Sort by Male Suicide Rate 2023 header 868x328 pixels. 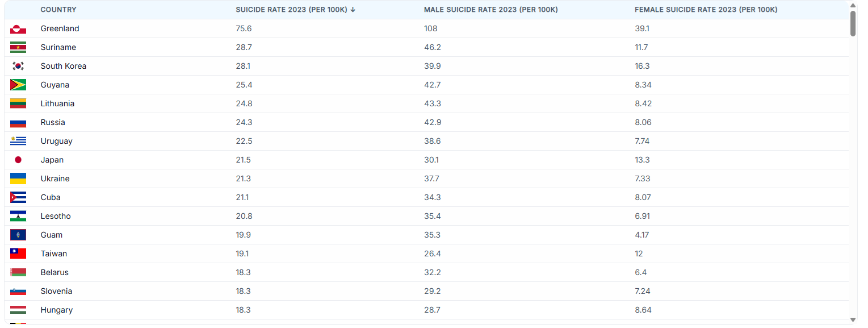click(x=490, y=10)
